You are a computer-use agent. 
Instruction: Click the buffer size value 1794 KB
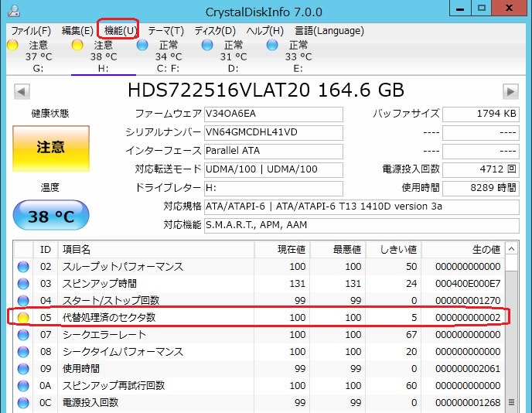tap(481, 114)
